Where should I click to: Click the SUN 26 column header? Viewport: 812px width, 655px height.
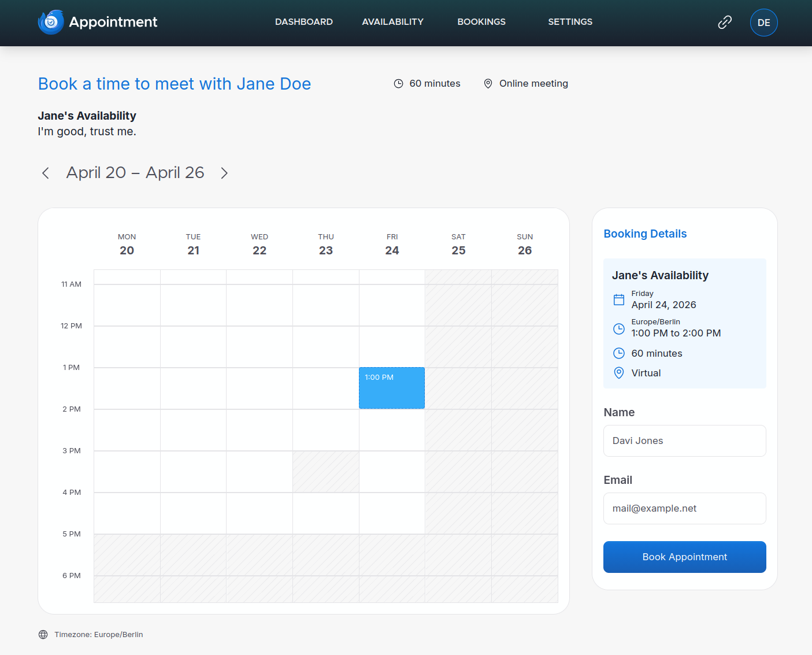[x=525, y=244]
